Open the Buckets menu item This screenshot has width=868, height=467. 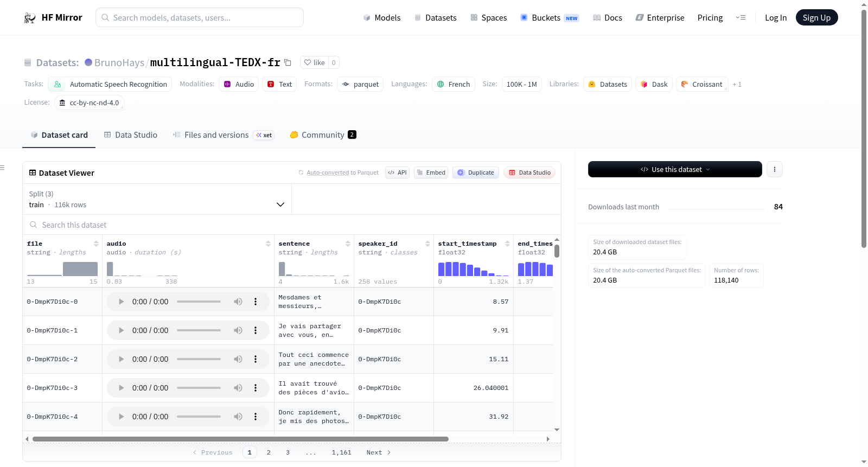click(x=550, y=18)
